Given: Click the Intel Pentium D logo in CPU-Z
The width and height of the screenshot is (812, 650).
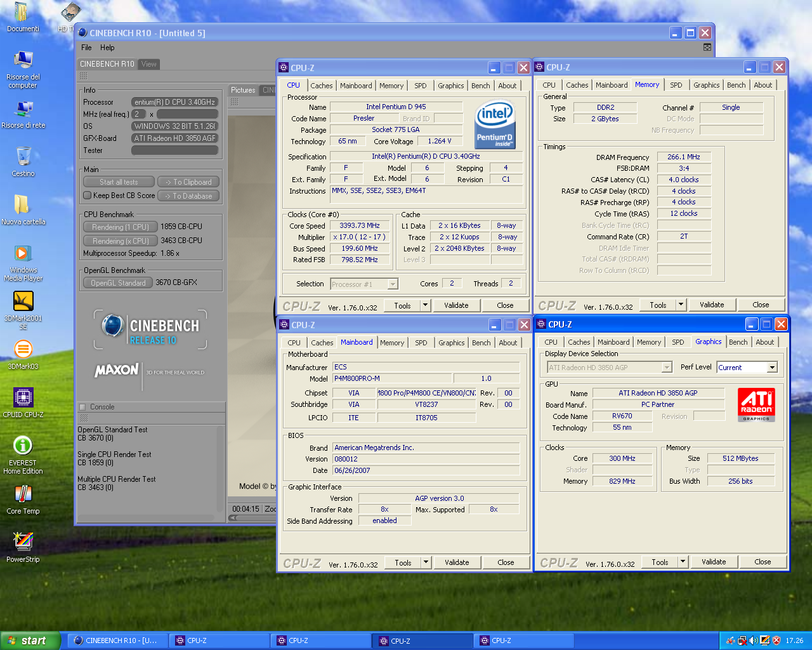Looking at the screenshot, I should [x=495, y=125].
